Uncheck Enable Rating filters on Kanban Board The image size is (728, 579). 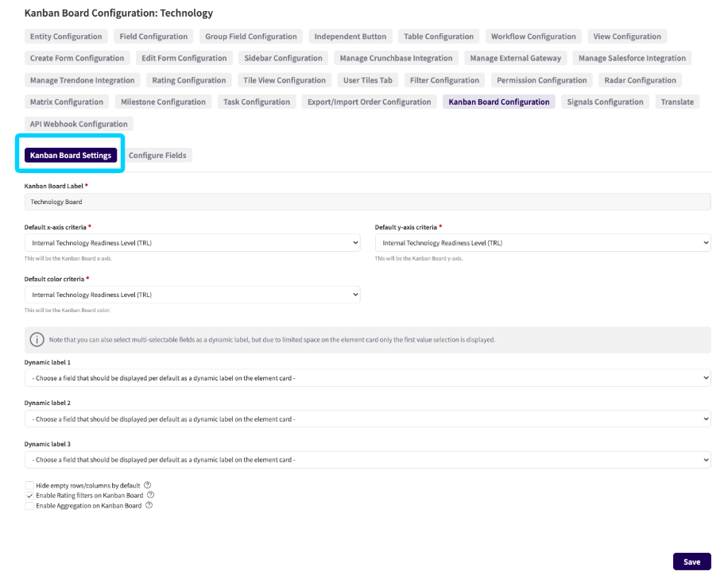click(29, 496)
